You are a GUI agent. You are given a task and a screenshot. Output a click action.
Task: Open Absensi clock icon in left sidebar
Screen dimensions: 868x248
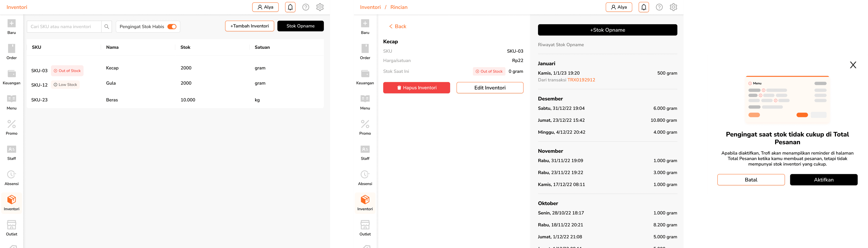[11, 174]
